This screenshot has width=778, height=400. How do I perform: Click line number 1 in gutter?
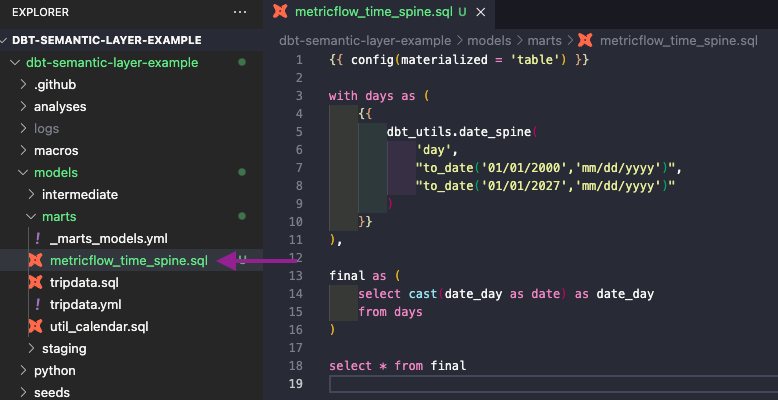tap(299, 60)
